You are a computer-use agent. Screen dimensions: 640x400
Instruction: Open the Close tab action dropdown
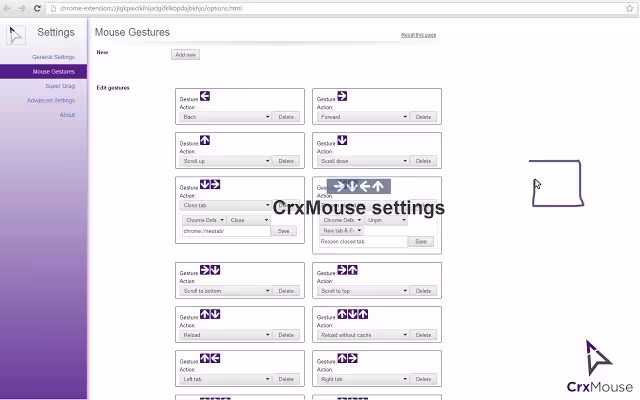pos(225,205)
